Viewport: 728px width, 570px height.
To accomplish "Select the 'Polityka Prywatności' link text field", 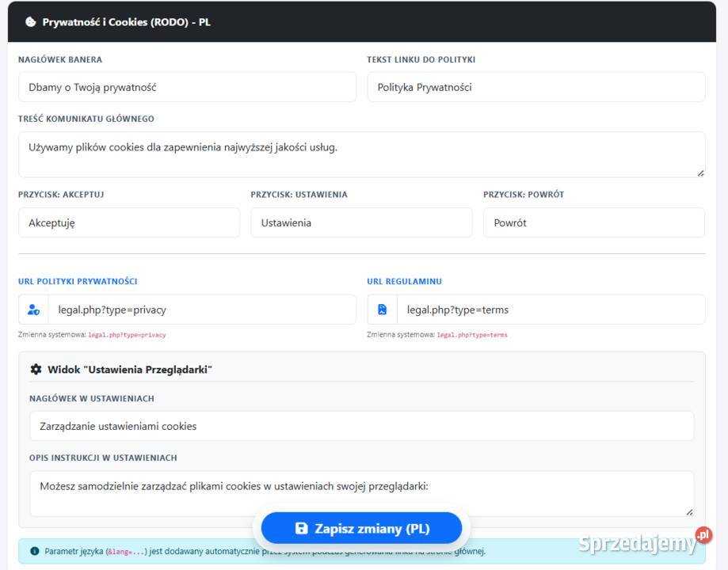I will pyautogui.click(x=535, y=87).
